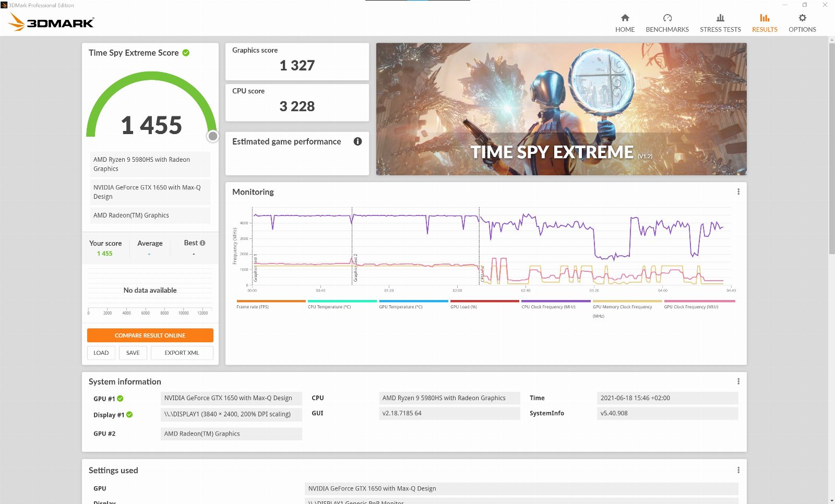Minimize the 3DMark window
The width and height of the screenshot is (835, 504).
click(x=784, y=5)
